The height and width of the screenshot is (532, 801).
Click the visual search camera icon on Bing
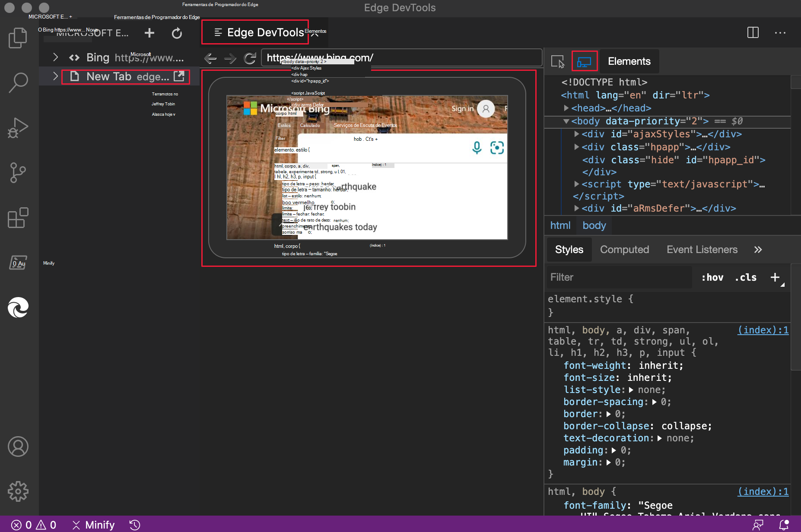pyautogui.click(x=497, y=148)
